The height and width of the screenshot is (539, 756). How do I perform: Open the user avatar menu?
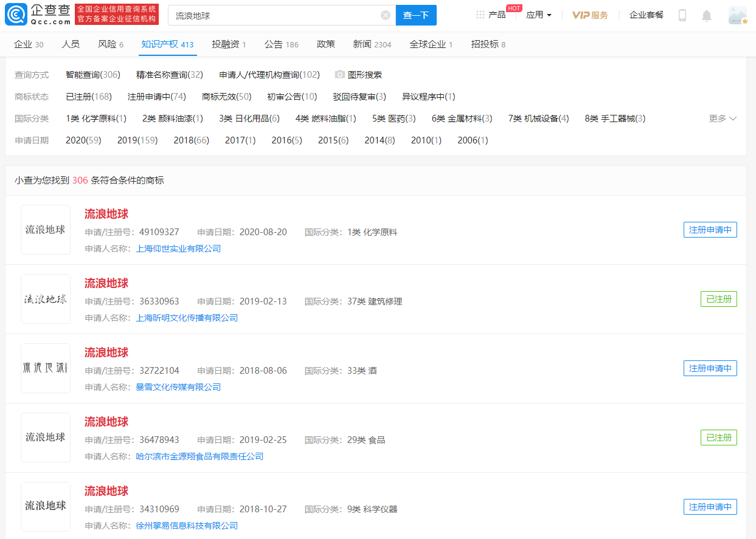[738, 15]
